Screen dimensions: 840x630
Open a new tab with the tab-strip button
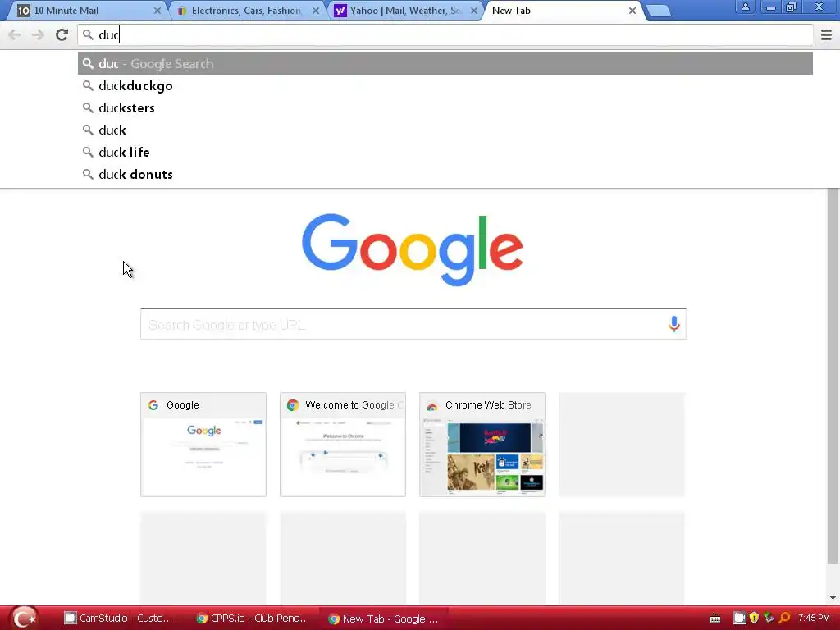click(659, 11)
